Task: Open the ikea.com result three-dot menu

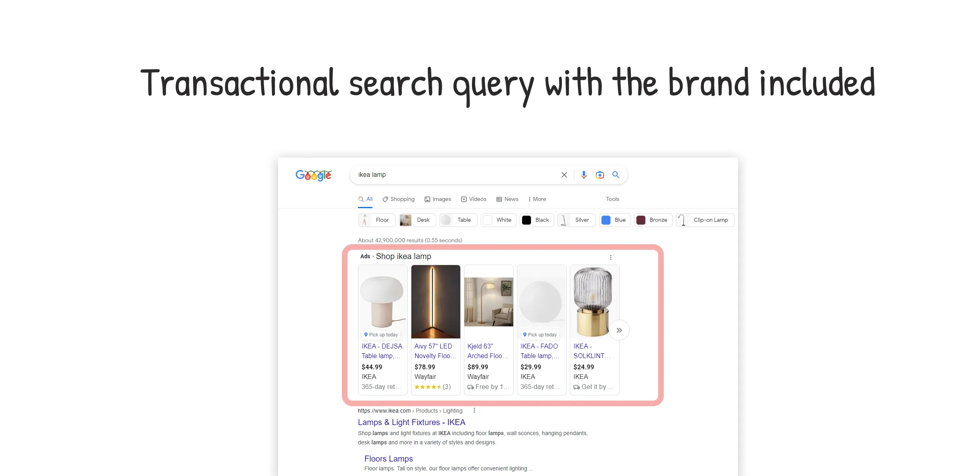Action: (x=474, y=411)
